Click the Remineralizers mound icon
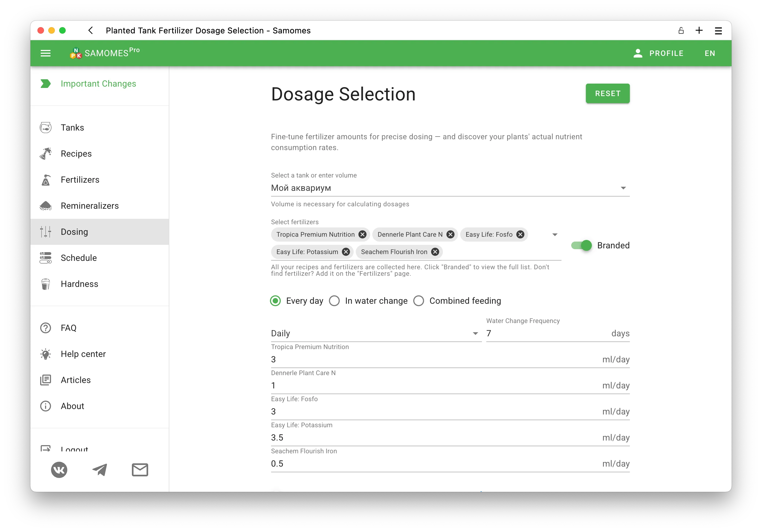The image size is (762, 532). pos(46,206)
